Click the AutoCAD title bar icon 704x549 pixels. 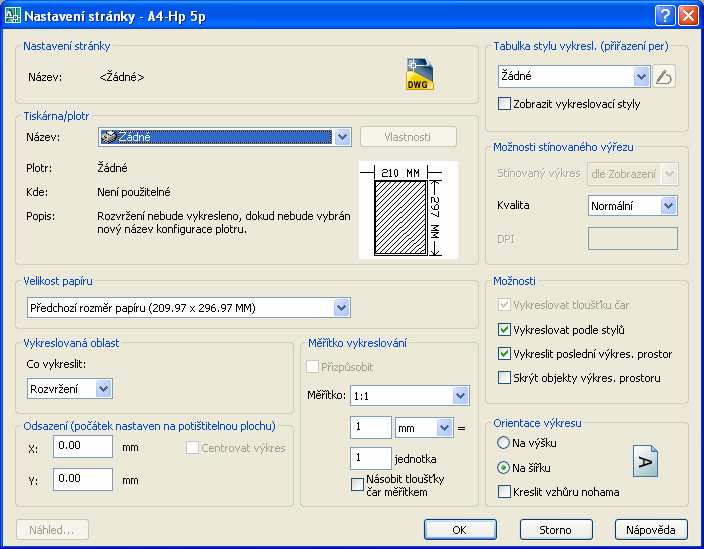12,16
